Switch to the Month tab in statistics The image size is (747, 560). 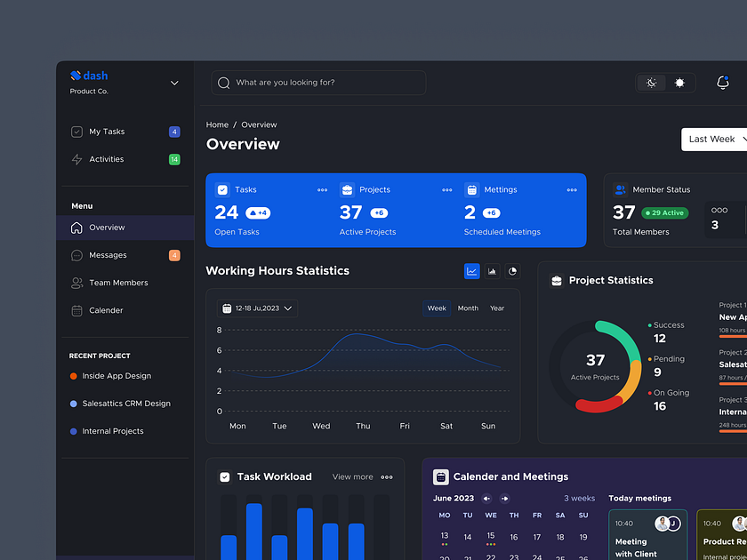(468, 308)
